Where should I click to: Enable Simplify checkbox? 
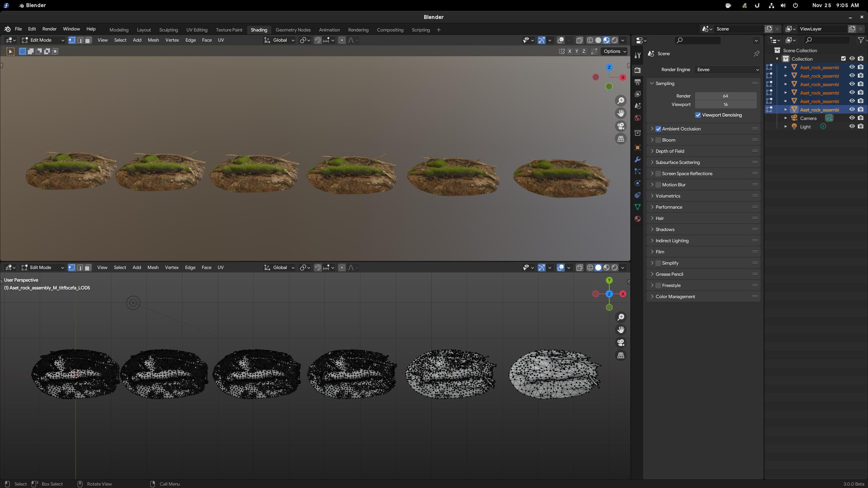tap(658, 263)
